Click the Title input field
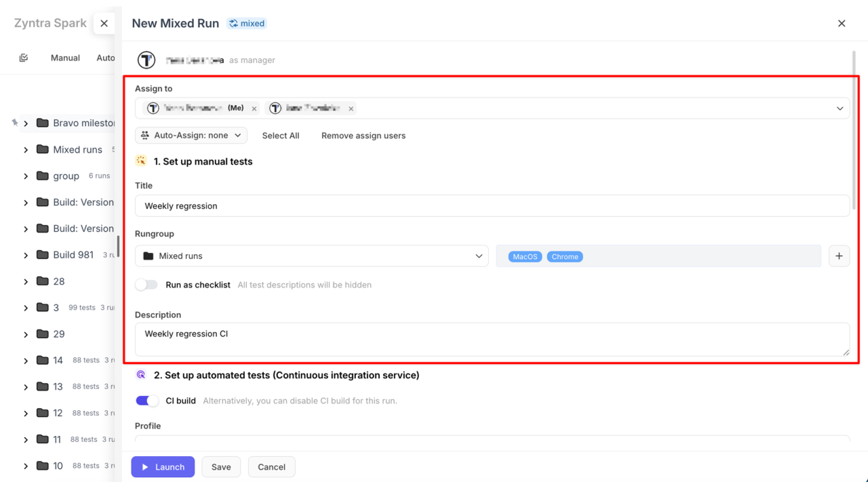Screen dimensions: 868x488 click(492, 206)
